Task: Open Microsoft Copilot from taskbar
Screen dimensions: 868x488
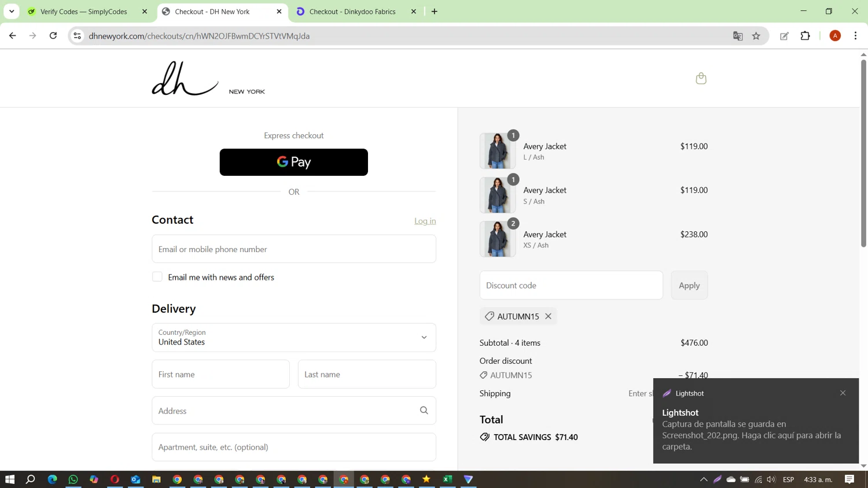Action: point(94,479)
